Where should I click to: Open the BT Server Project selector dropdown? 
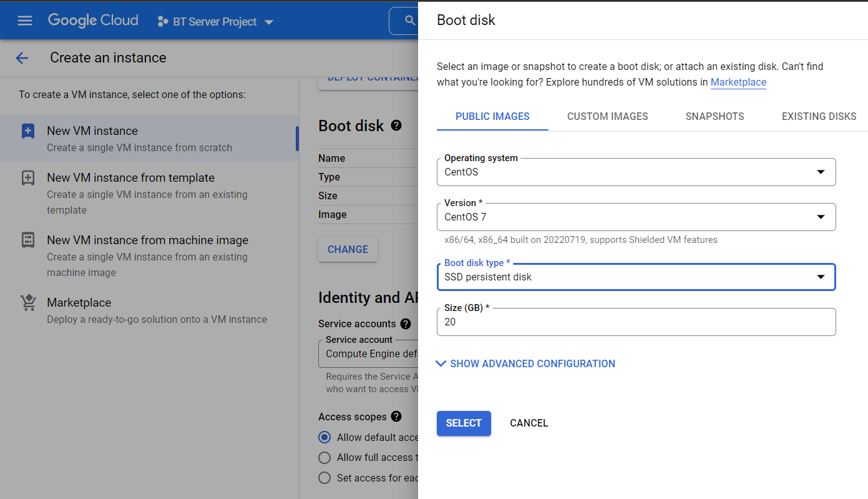(215, 22)
